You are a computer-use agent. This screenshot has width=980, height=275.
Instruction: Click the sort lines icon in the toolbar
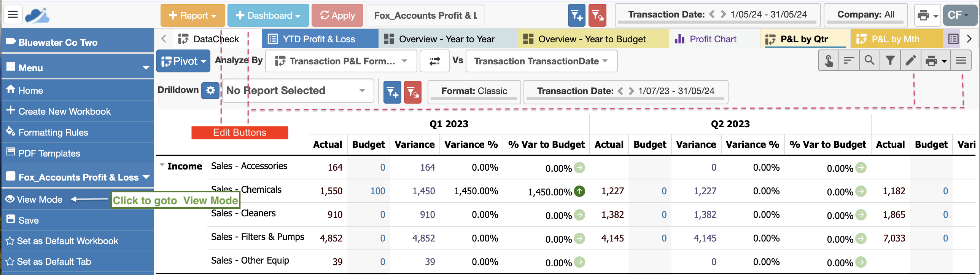pos(849,61)
